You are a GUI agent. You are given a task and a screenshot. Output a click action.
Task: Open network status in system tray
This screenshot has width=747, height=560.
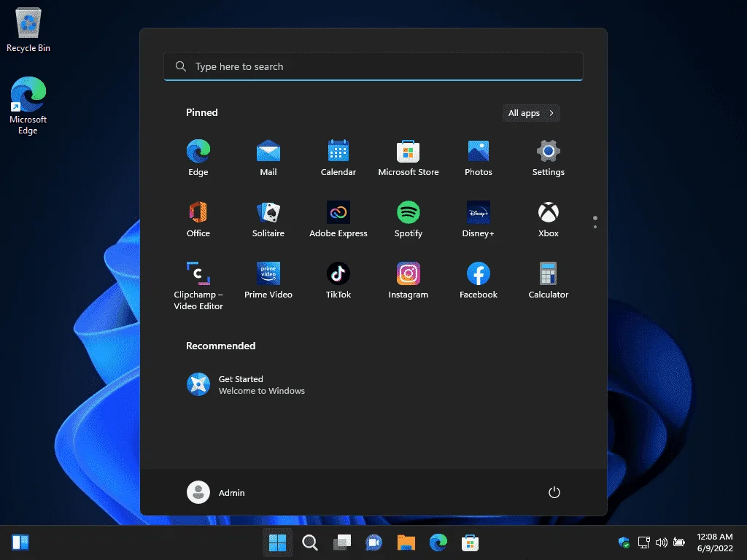[644, 542]
